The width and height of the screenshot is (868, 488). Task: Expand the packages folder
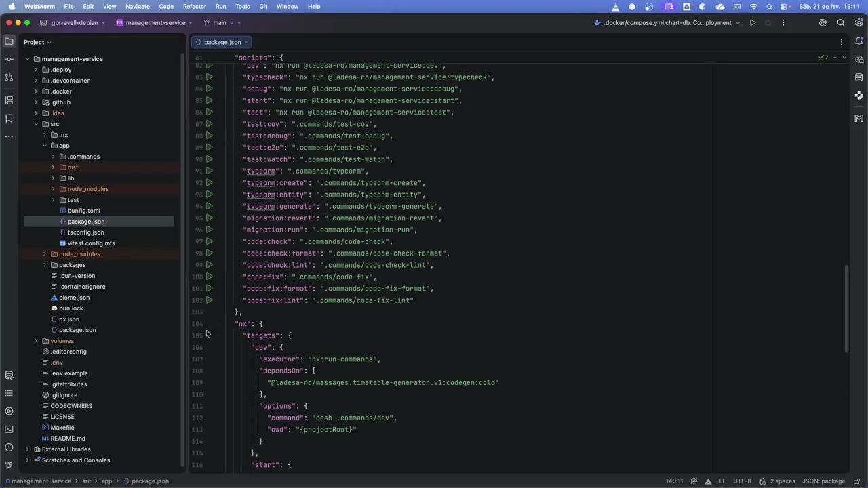45,265
